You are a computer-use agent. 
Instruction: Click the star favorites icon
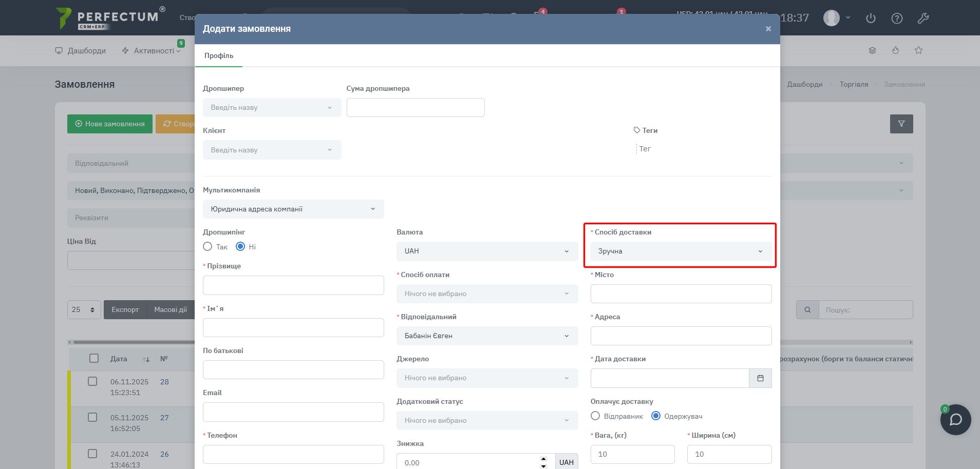click(918, 50)
